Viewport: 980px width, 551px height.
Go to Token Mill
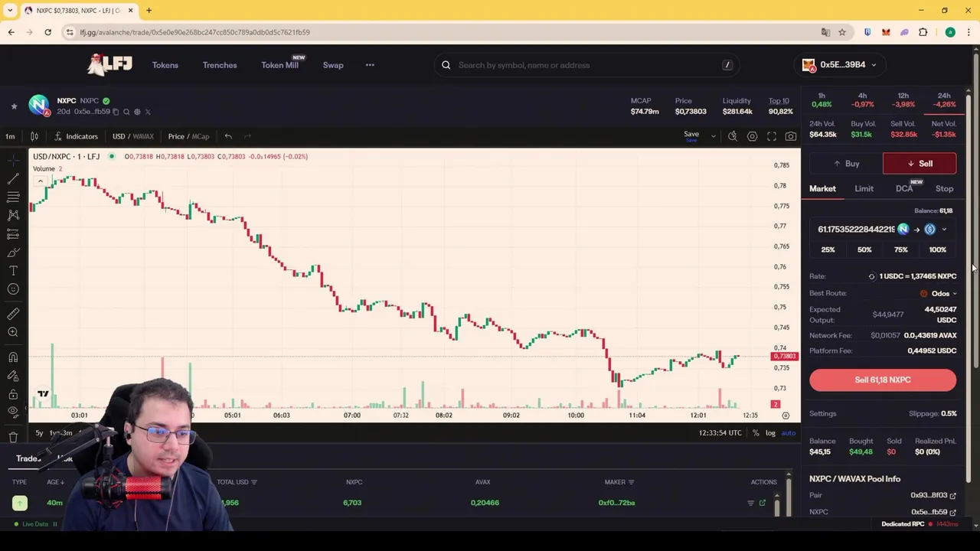[279, 65]
